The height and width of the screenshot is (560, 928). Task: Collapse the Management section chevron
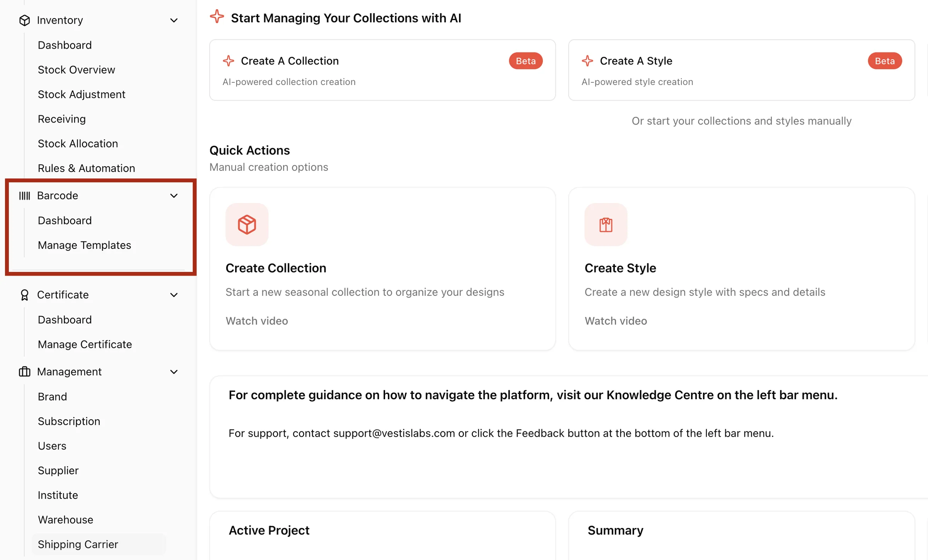click(x=174, y=372)
